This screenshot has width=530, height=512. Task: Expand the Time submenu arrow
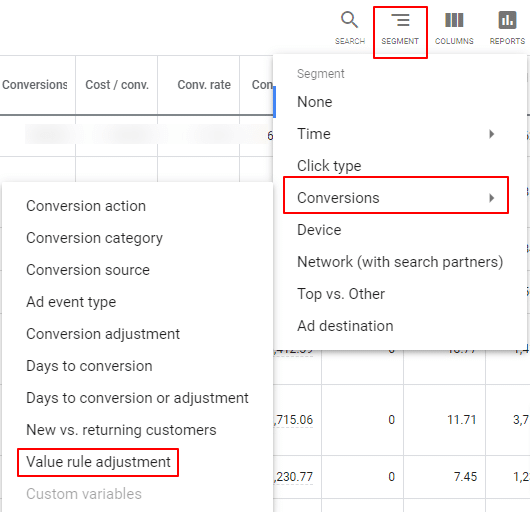click(x=491, y=134)
